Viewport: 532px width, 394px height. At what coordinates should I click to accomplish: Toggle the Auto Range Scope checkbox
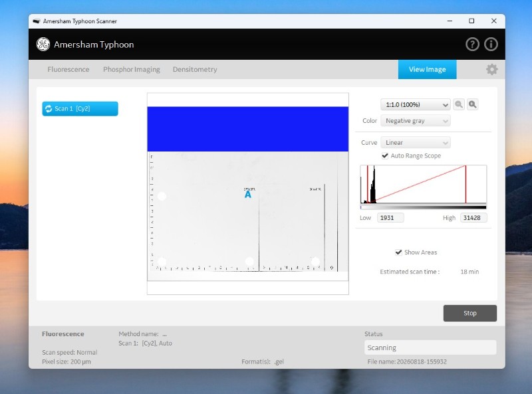point(385,155)
